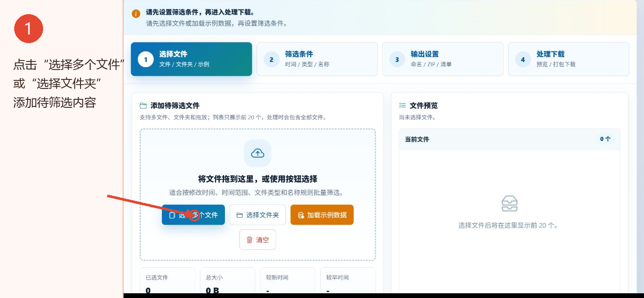The image size is (644, 298).
Task: Click the folder icon in 选择文件夹 button
Action: [x=240, y=215]
